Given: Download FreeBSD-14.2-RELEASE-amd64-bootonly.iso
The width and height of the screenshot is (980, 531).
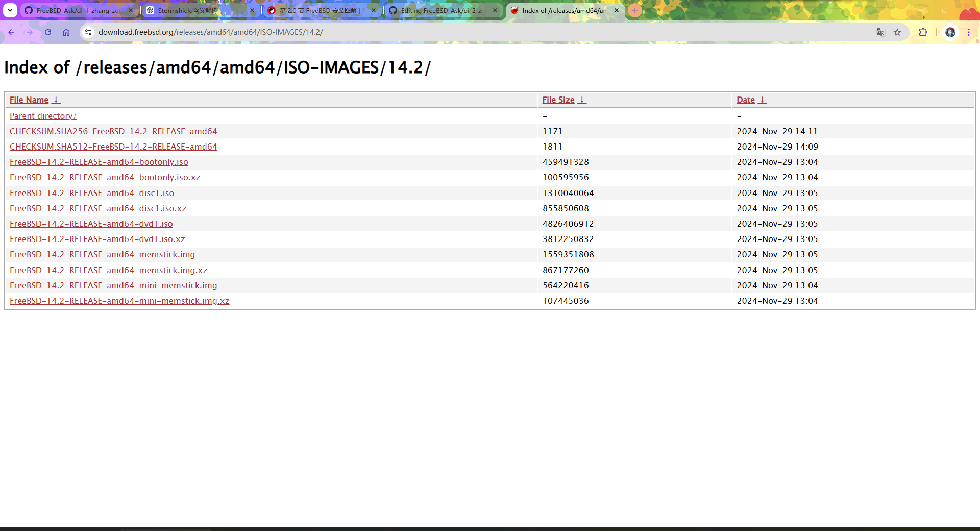Looking at the screenshot, I should (99, 162).
